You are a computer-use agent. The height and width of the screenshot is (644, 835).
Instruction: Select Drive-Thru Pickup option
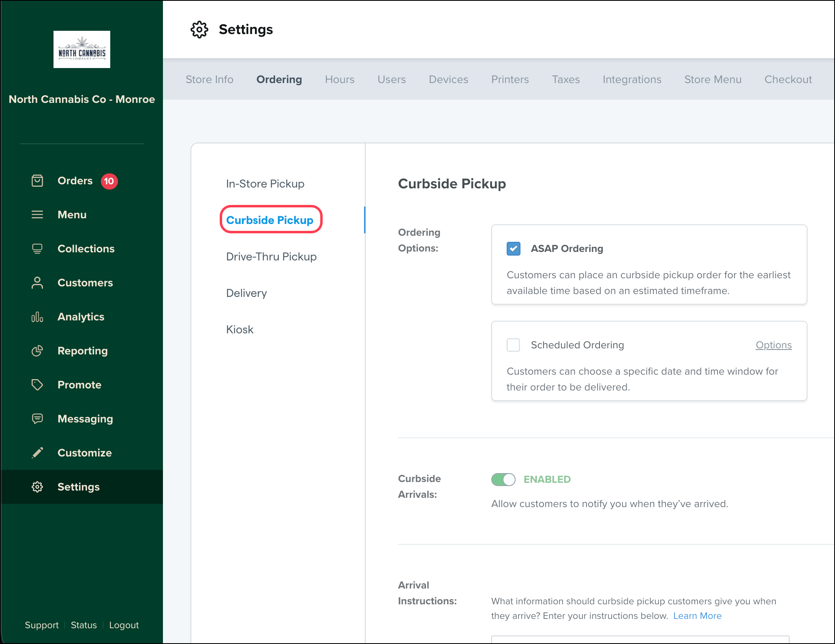pos(272,257)
